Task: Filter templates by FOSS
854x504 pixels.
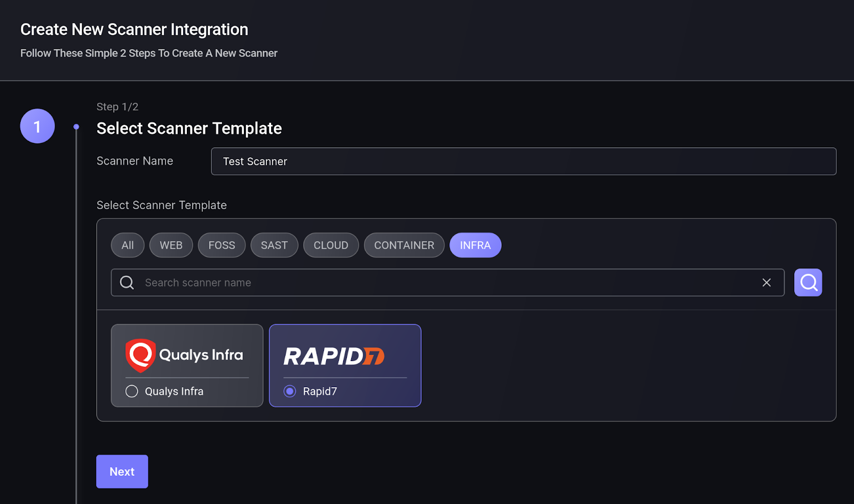Action: pyautogui.click(x=222, y=245)
